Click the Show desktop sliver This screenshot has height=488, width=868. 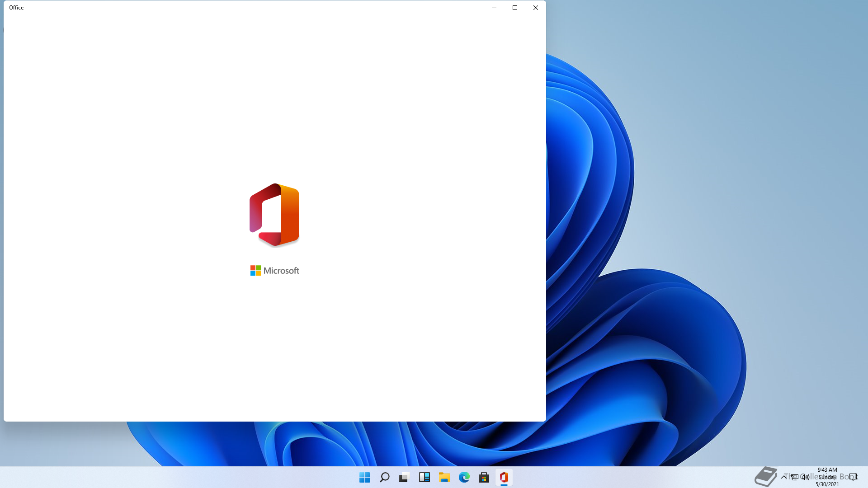click(x=866, y=477)
